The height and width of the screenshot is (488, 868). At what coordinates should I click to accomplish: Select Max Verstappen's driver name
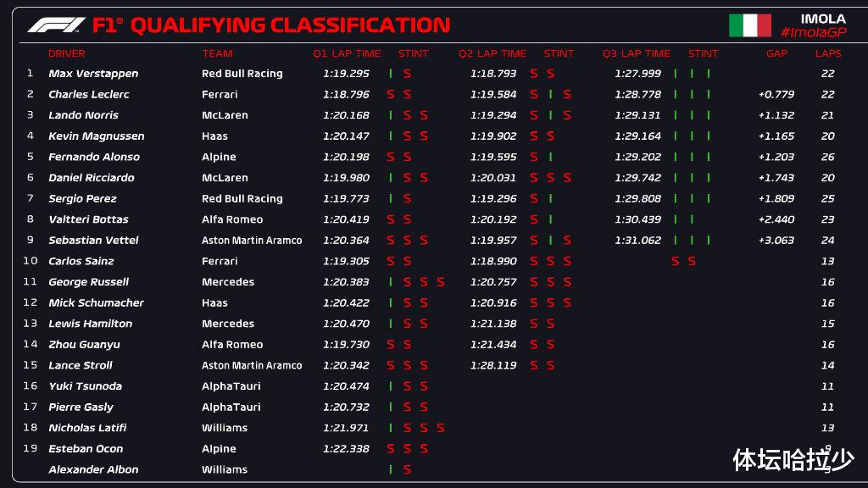pyautogui.click(x=93, y=74)
